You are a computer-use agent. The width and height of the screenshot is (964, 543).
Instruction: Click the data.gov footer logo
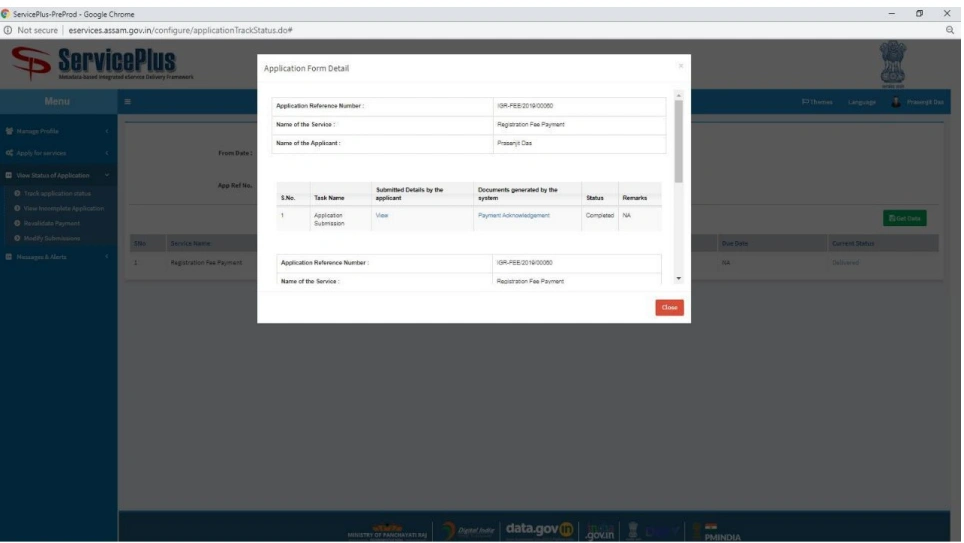pos(539,529)
